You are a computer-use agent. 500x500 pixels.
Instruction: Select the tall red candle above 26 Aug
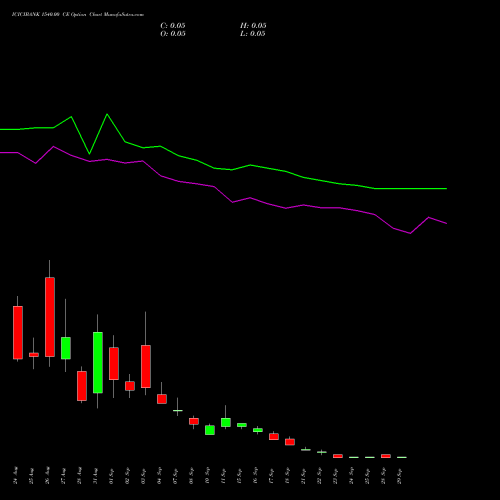pyautogui.click(x=50, y=317)
